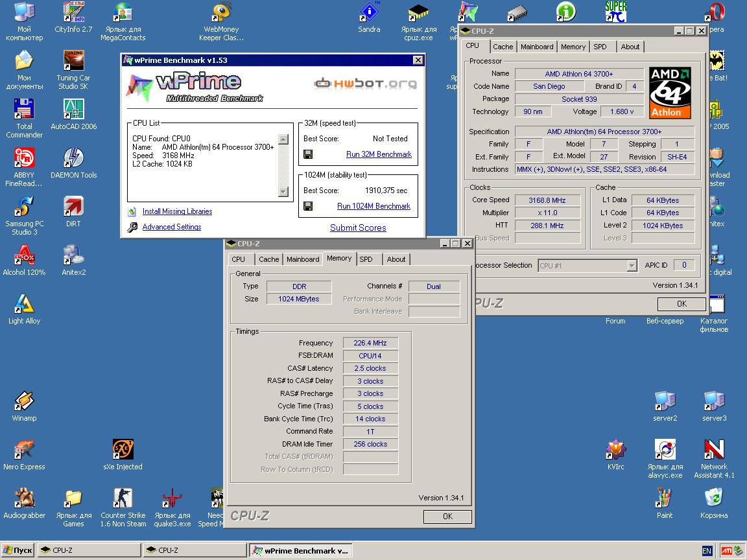Click CPU List scrollbar down arrow
The height and width of the screenshot is (560, 747).
tap(283, 191)
